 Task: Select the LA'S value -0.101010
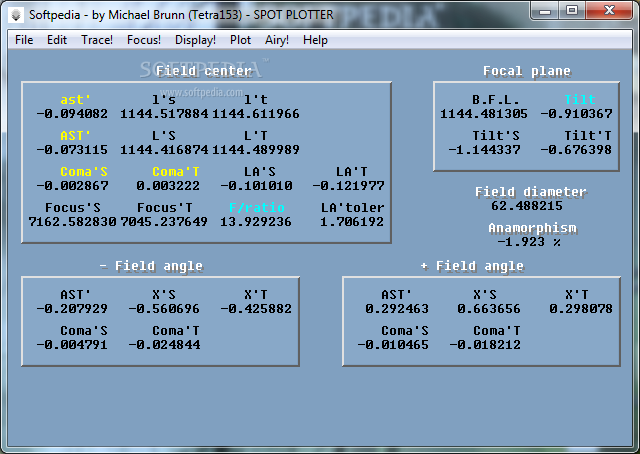pos(256,186)
